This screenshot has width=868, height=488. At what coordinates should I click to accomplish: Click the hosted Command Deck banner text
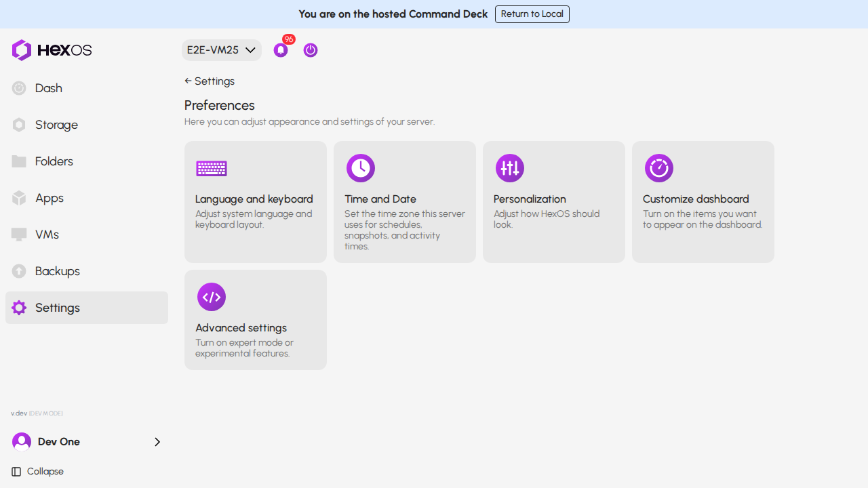tap(393, 14)
